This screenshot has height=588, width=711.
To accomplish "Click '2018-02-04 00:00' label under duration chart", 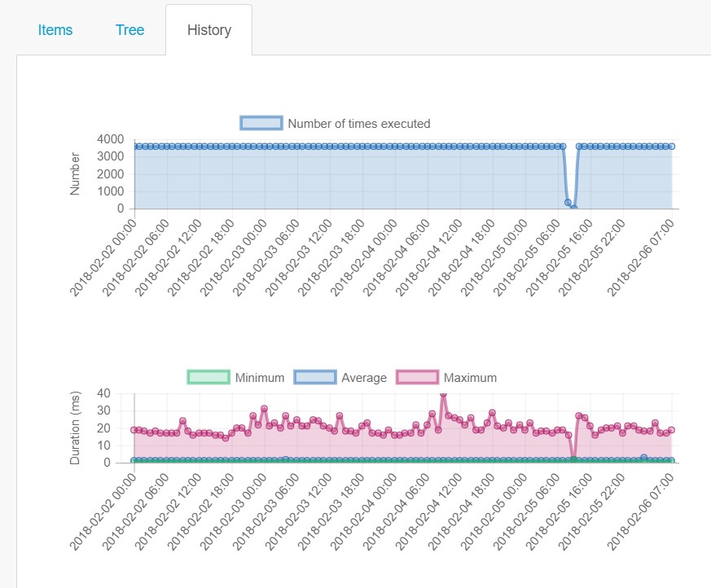I will pos(364,511).
